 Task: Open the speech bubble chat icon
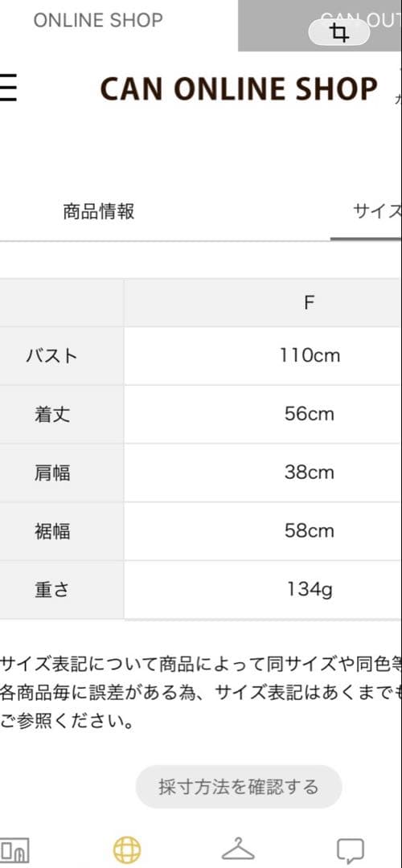[351, 850]
